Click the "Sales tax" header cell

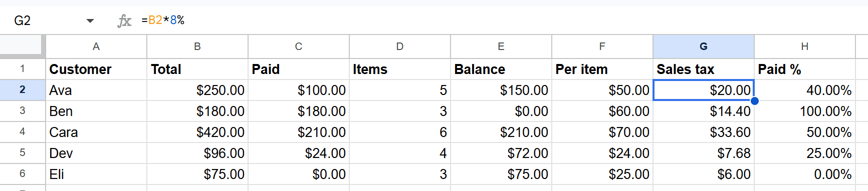tap(704, 69)
